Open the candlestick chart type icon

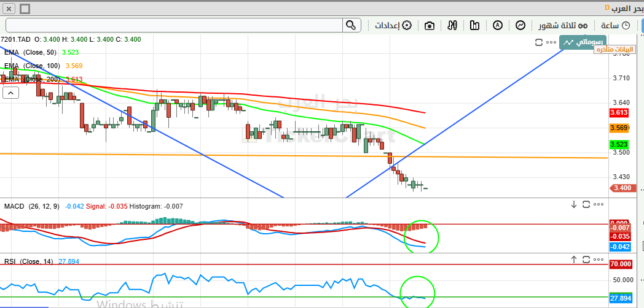[x=452, y=25]
